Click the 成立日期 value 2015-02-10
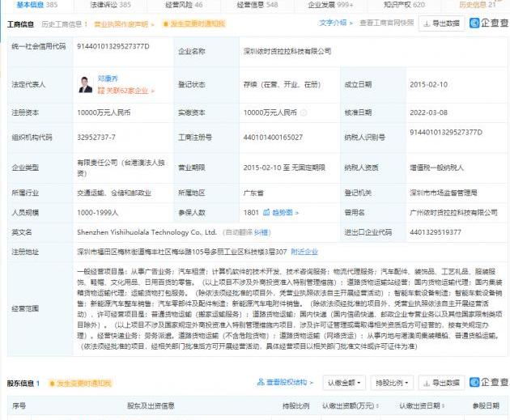The width and height of the screenshot is (510, 420). point(429,85)
